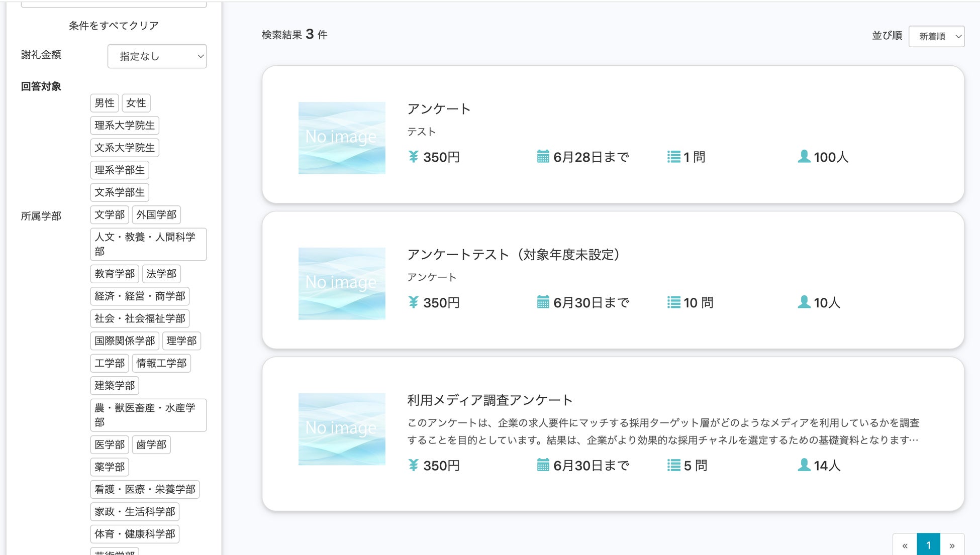Click previous page arrow «

point(905,545)
